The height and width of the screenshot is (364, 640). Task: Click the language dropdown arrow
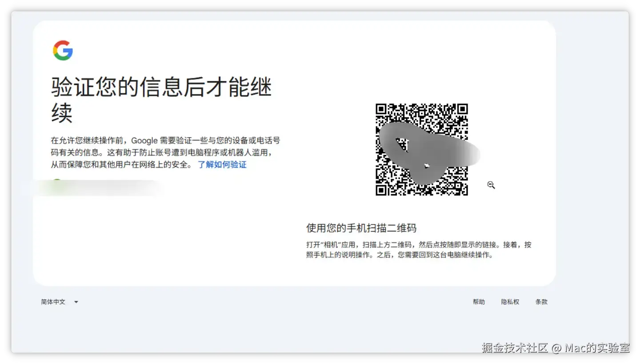[76, 302]
